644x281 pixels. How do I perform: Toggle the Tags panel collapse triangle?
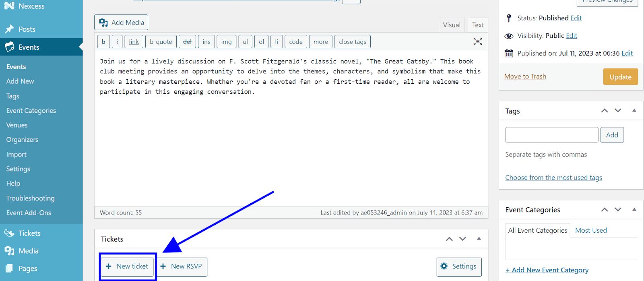634,110
